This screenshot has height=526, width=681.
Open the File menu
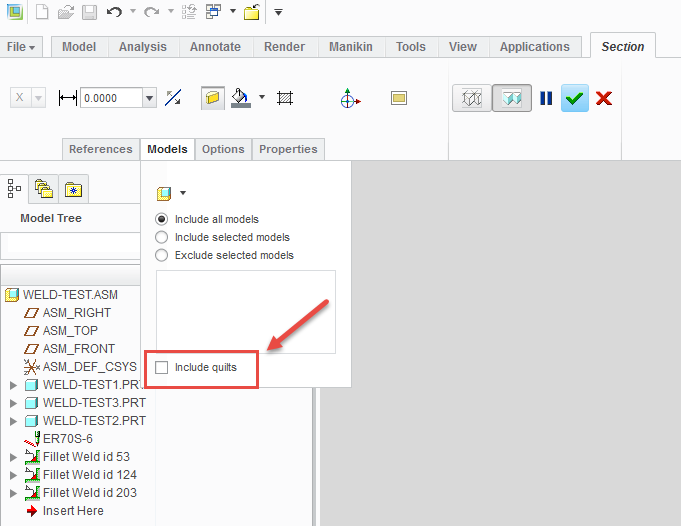[21, 47]
